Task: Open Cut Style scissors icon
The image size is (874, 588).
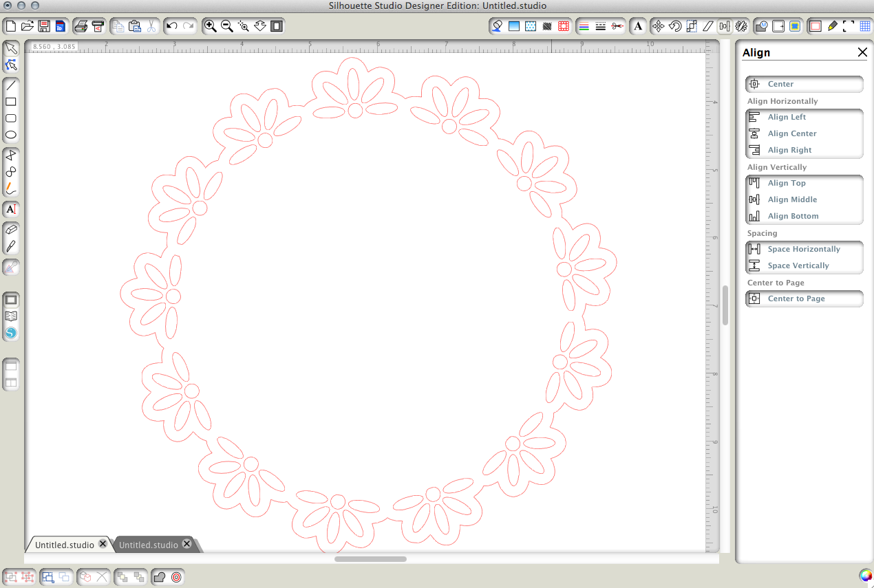Action: (x=617, y=26)
